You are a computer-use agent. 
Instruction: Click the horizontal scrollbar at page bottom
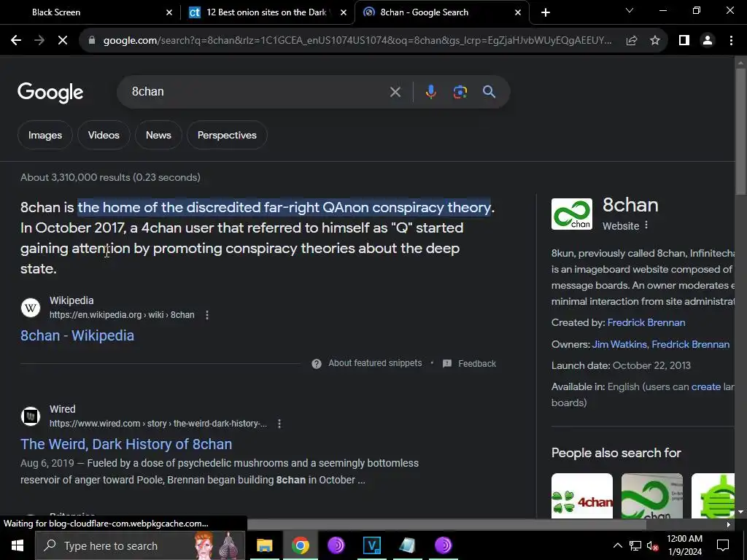(447, 525)
